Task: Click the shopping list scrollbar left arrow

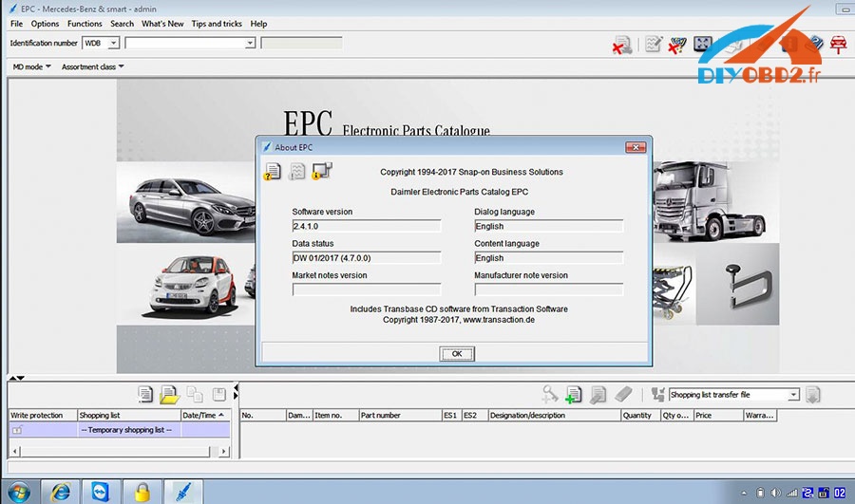Action: [x=15, y=451]
